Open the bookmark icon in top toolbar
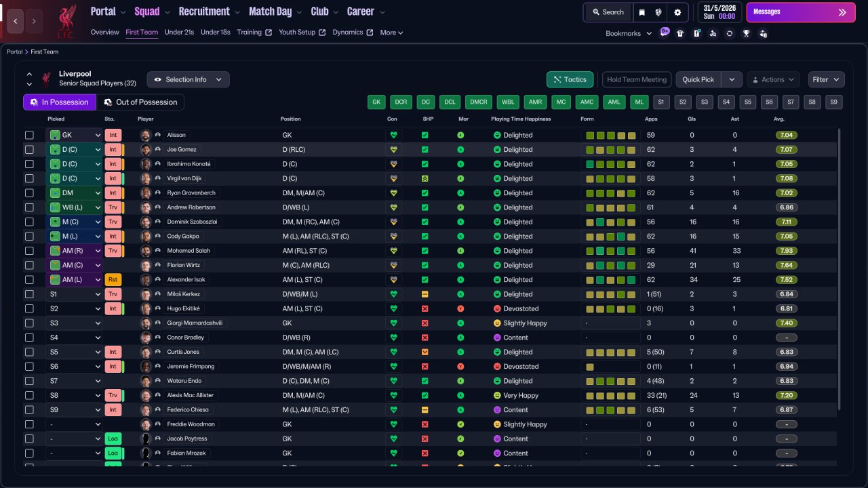 tap(642, 12)
